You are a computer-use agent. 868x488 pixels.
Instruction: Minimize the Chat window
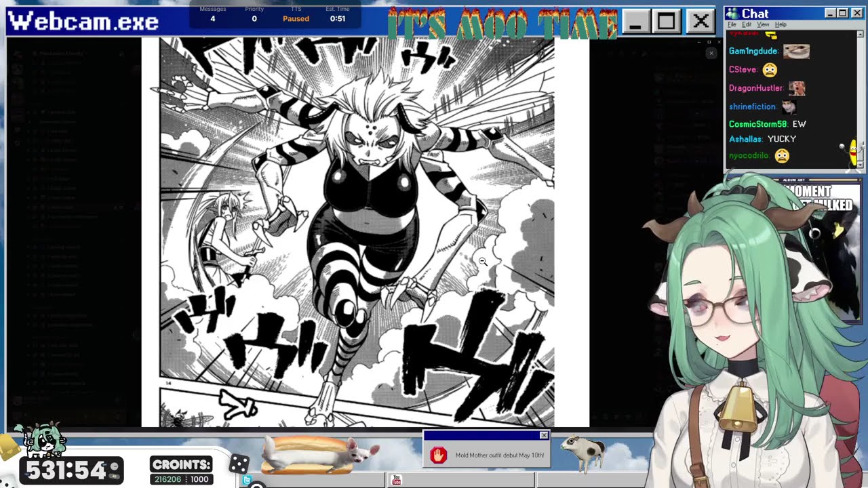pyautogui.click(x=830, y=14)
